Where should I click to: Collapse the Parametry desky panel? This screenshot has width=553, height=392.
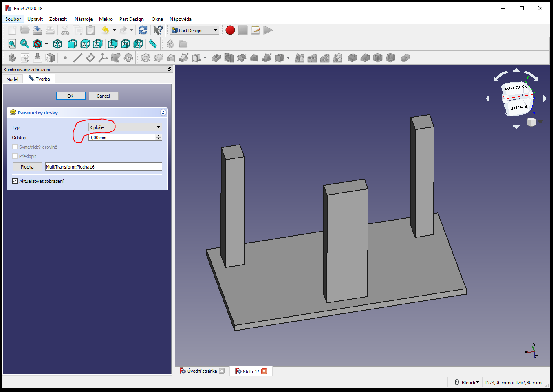pyautogui.click(x=163, y=113)
